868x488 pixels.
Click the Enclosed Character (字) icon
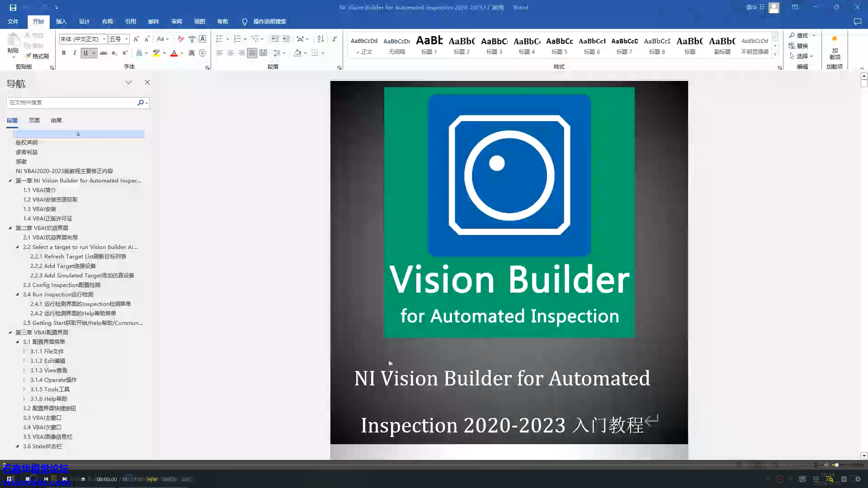tap(203, 53)
